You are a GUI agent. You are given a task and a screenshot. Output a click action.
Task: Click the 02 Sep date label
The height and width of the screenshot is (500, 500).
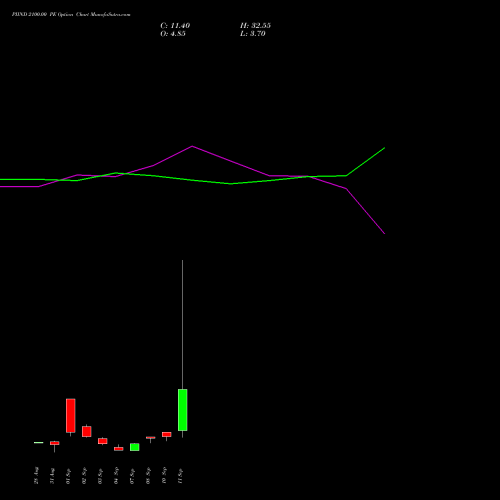pos(84,476)
